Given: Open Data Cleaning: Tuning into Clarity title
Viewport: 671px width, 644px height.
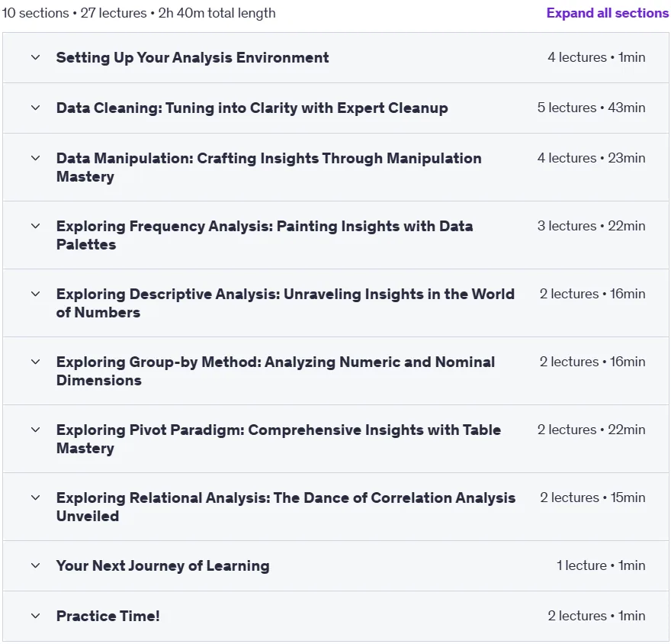Looking at the screenshot, I should [x=252, y=108].
